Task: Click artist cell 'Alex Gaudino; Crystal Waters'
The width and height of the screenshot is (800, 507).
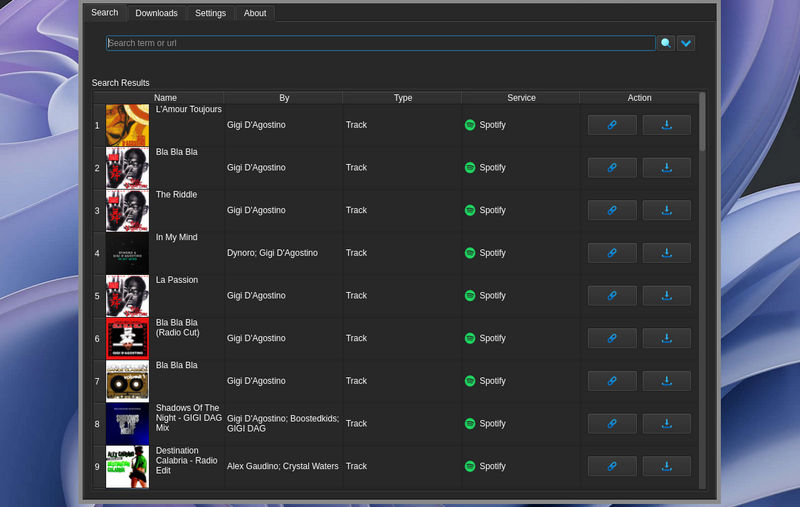Action: [x=282, y=466]
